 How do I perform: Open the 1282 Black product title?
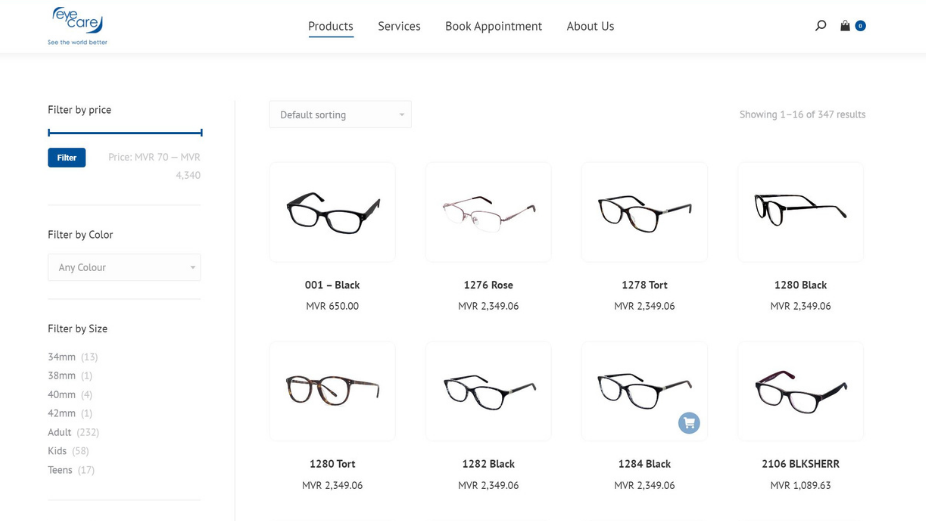488,464
